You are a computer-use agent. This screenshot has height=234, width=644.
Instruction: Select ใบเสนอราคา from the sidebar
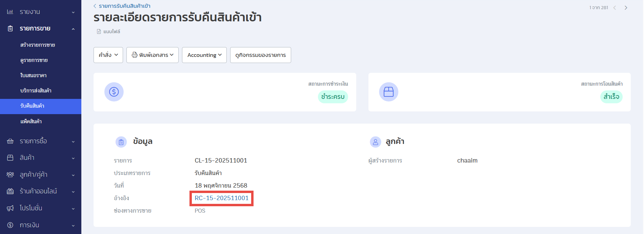(33, 76)
